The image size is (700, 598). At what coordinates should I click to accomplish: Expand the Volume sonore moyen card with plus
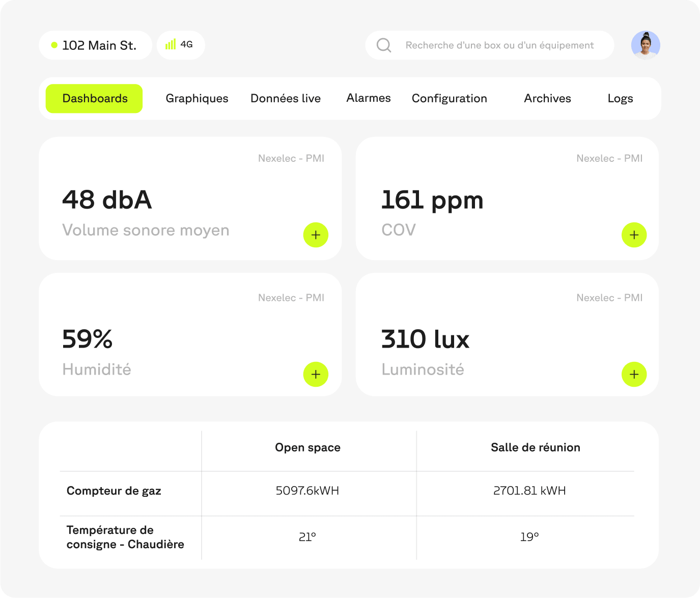[316, 235]
